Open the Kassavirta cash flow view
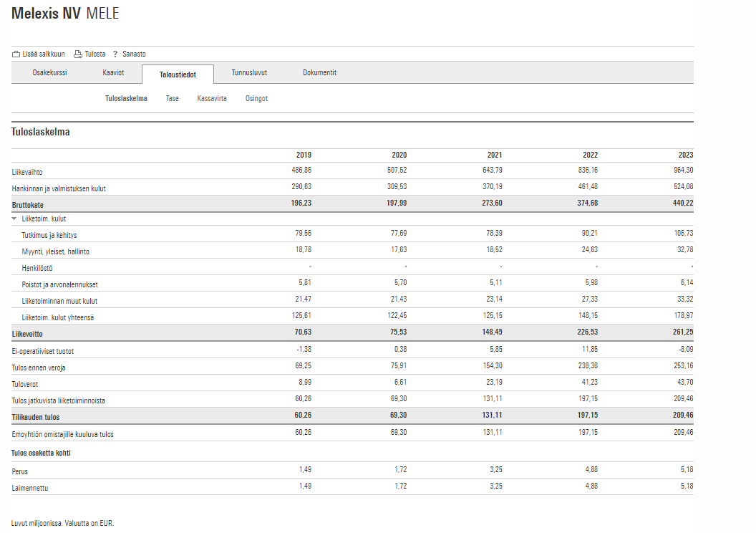The image size is (756, 533). (x=212, y=99)
